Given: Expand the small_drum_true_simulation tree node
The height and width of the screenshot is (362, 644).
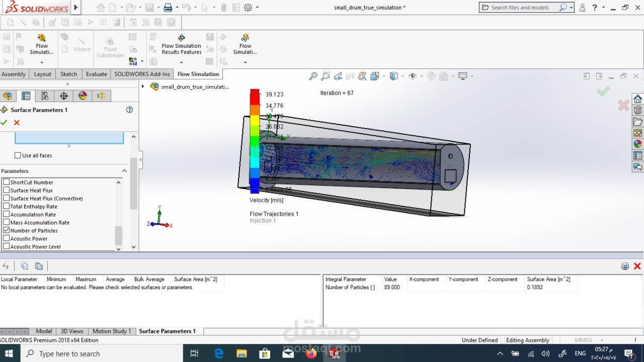Looking at the screenshot, I should click(143, 86).
